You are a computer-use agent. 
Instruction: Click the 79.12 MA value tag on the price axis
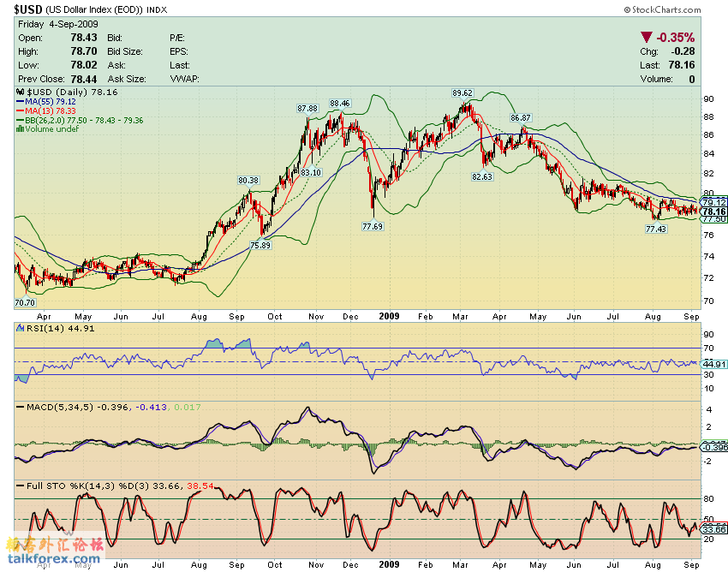pos(713,202)
